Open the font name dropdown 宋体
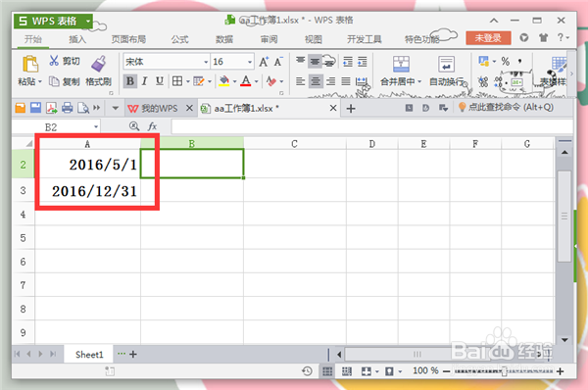Screen dimensions: 588x390 206,62
